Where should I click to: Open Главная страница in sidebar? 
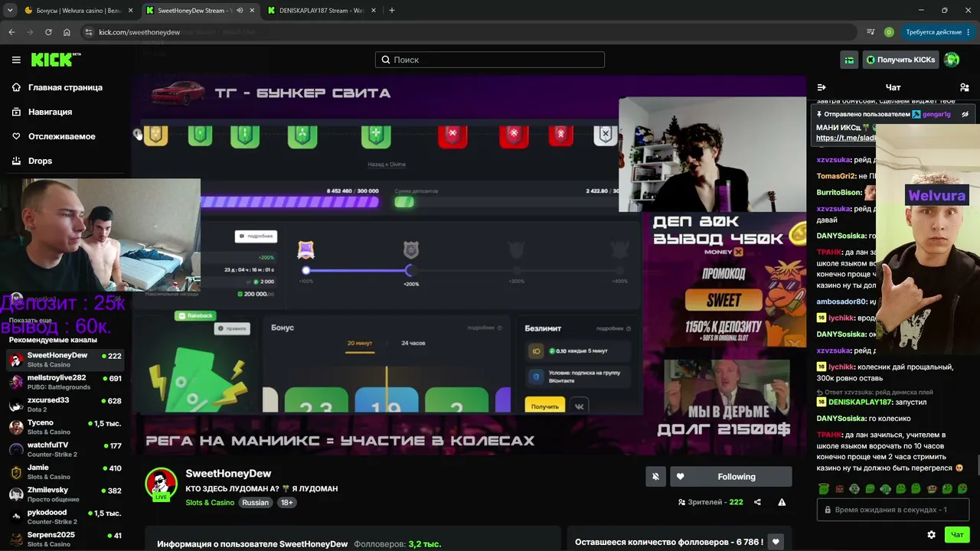[x=65, y=87]
